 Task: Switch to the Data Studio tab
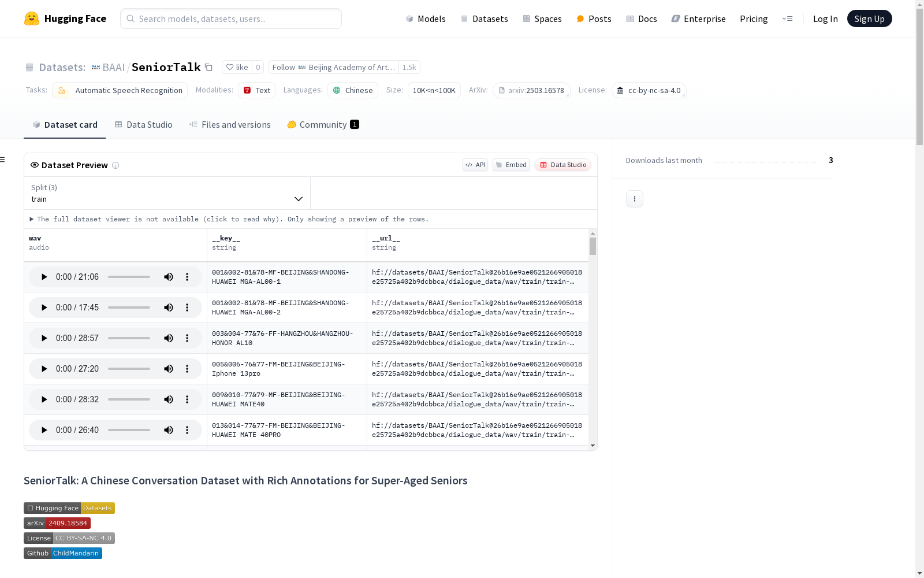(x=143, y=125)
